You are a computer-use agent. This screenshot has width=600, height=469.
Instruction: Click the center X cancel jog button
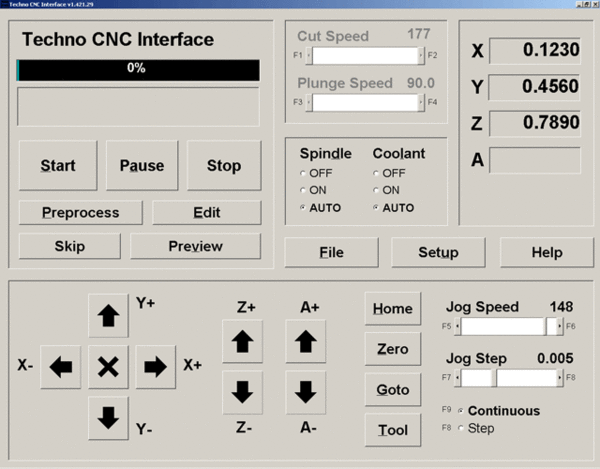(108, 367)
